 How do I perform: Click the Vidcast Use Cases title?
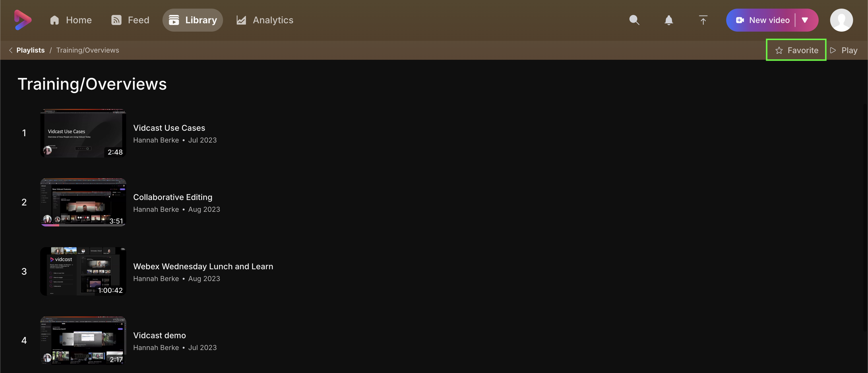(x=169, y=128)
